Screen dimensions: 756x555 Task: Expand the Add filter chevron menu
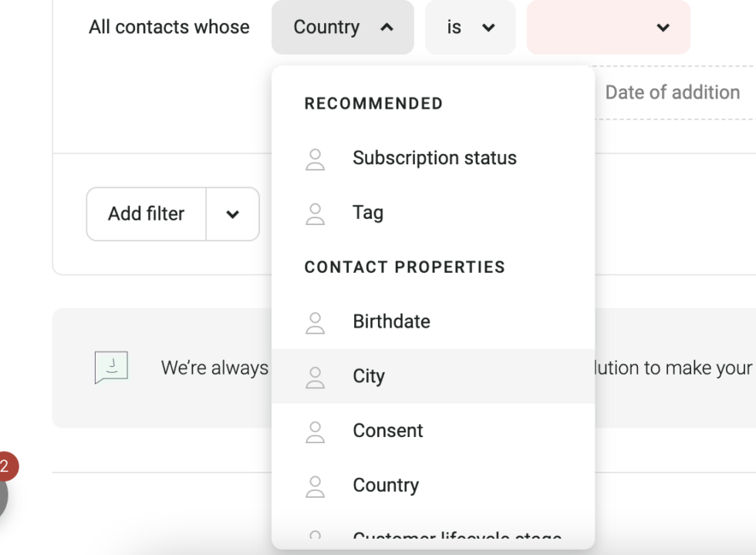(232, 214)
